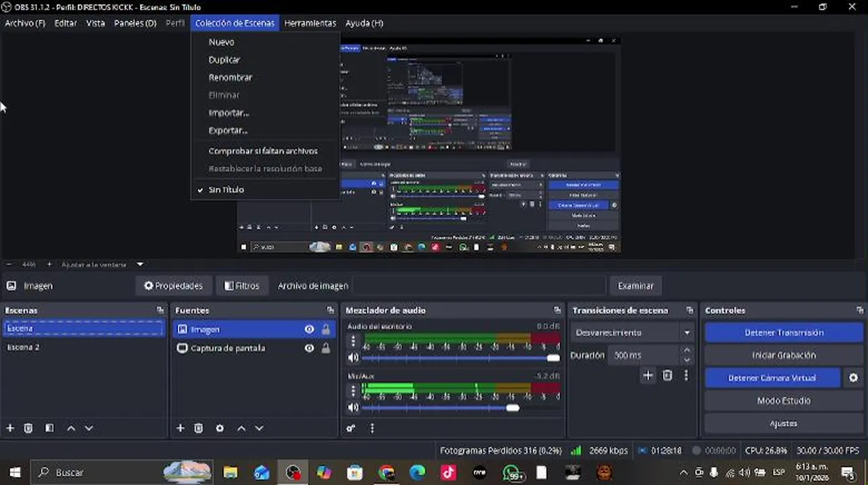Image resolution: width=868 pixels, height=485 pixels.
Task: Open Ajustes settings button
Action: click(x=784, y=424)
